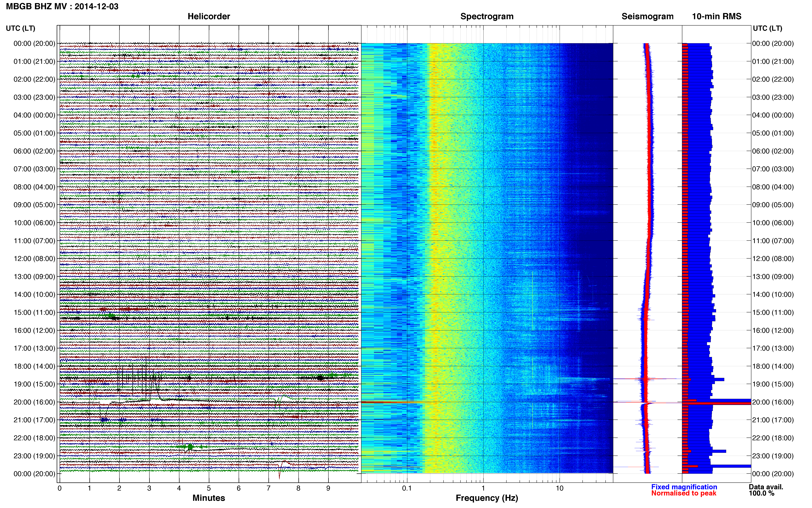
Task: Click the left '22:00 (18:00)' time label
Action: (34, 438)
